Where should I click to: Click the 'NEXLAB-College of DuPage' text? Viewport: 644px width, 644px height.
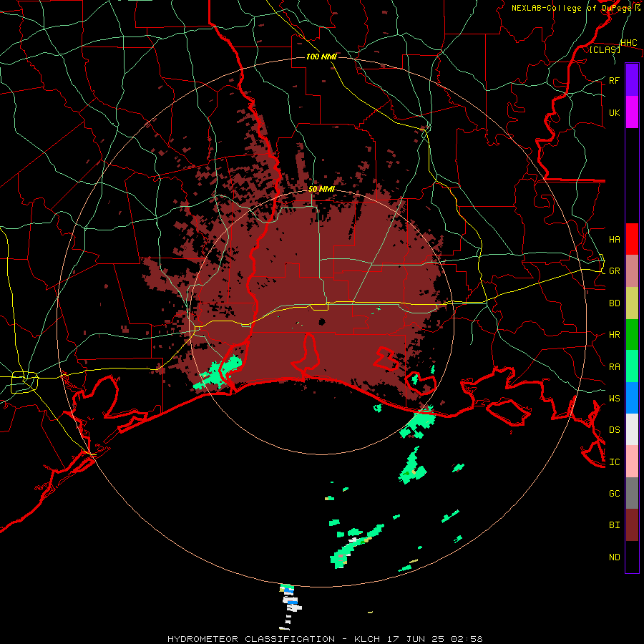[x=572, y=8]
